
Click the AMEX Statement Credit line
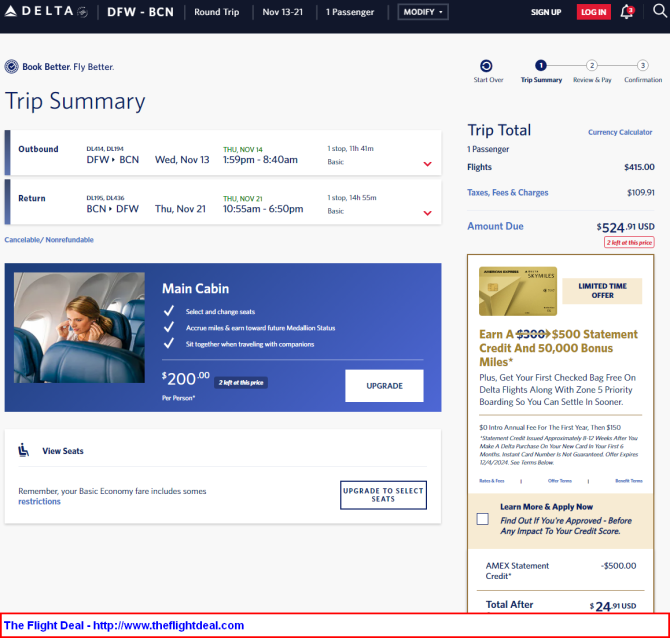click(x=561, y=570)
